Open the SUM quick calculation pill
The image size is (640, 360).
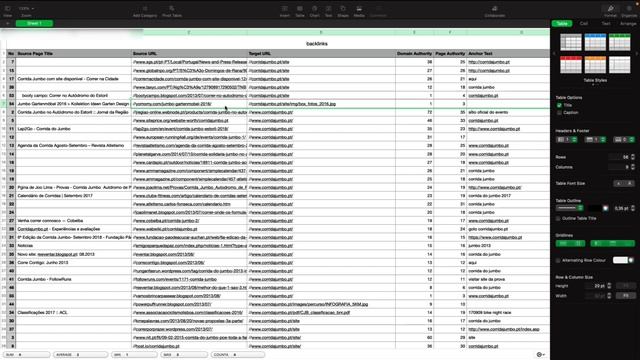pyautogui.click(x=27, y=355)
